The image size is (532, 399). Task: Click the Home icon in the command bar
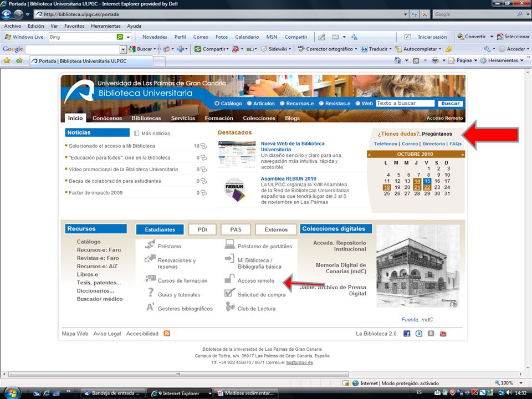[398, 60]
